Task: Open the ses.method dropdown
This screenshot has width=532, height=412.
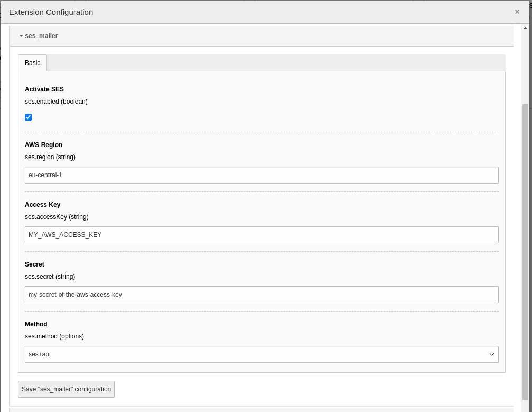Action: [262, 354]
